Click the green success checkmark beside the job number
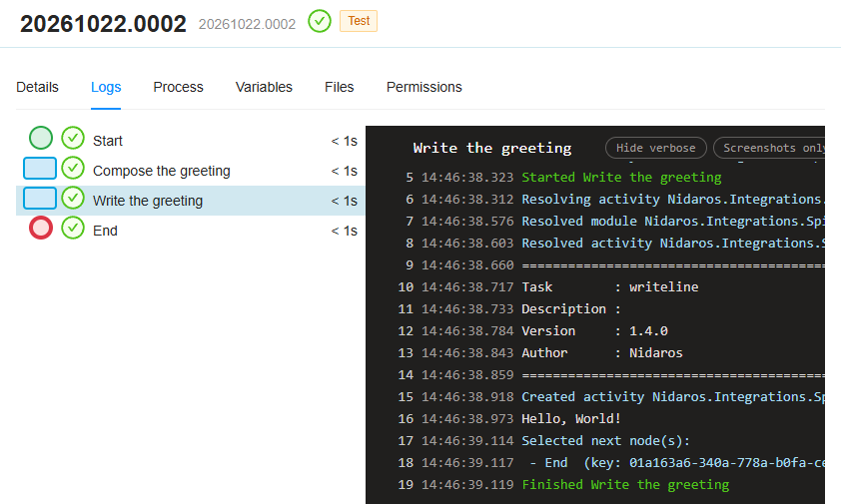This screenshot has width=841, height=504. pos(320,21)
